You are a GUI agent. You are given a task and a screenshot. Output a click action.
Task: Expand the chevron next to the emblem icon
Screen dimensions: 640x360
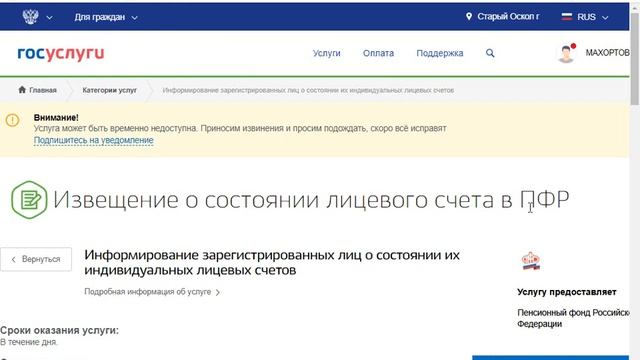point(49,18)
